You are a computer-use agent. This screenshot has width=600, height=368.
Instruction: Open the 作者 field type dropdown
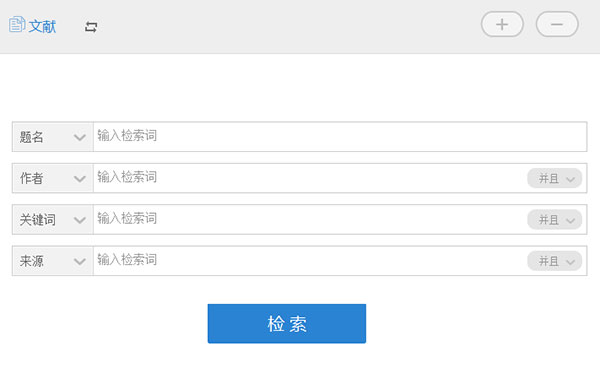click(x=53, y=178)
